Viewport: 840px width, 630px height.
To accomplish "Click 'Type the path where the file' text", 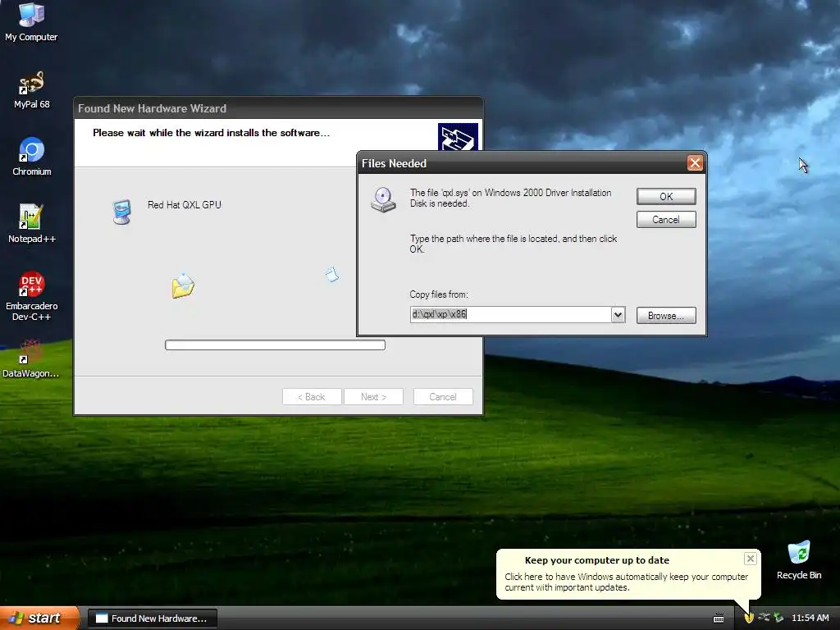I will (514, 244).
